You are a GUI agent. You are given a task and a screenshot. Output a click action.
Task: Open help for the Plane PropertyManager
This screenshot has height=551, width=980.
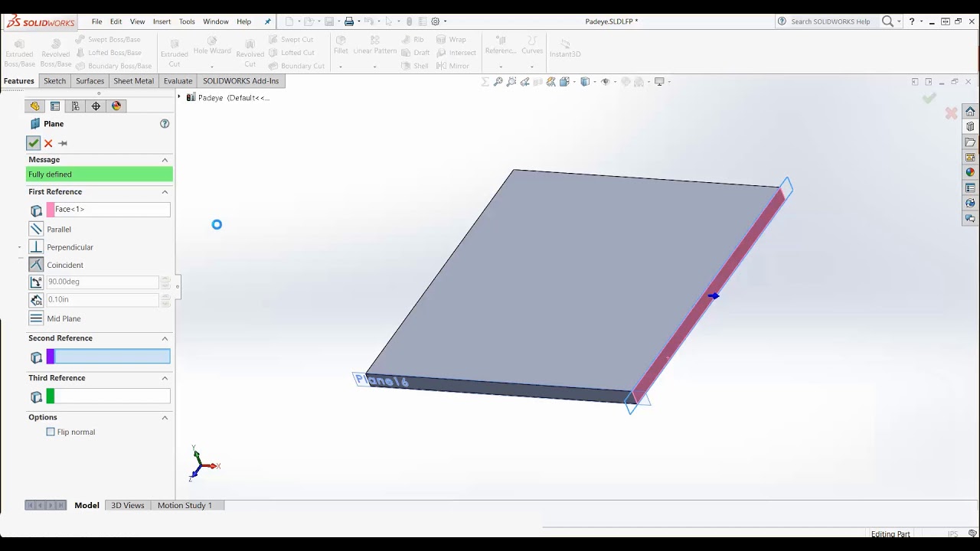tap(165, 124)
